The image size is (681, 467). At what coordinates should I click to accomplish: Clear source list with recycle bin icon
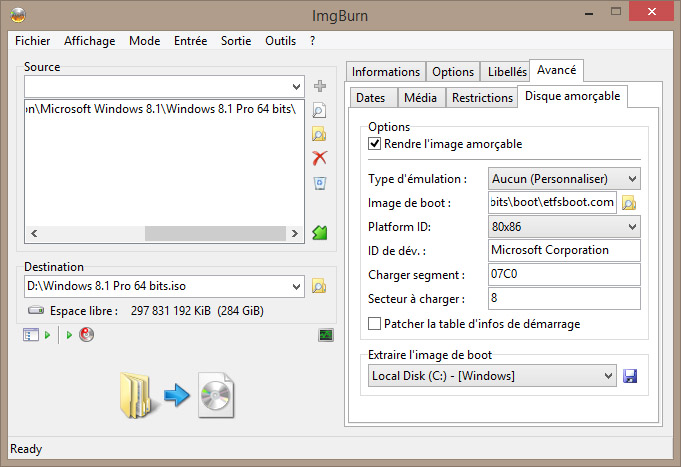point(320,183)
